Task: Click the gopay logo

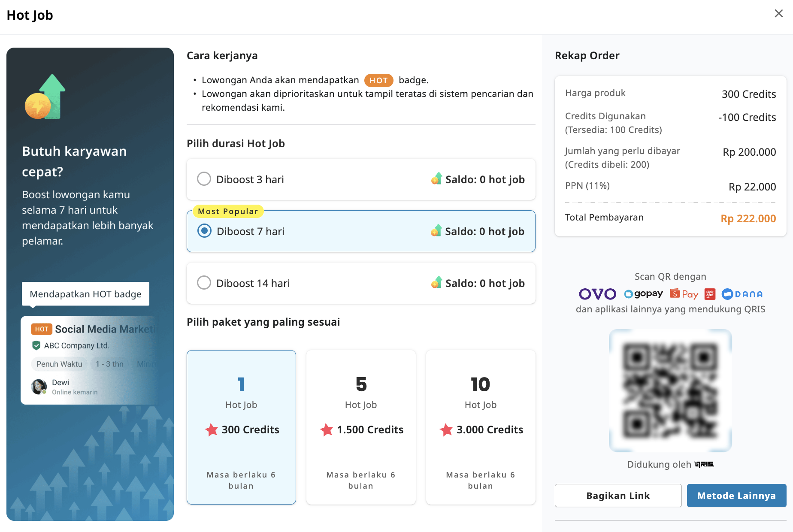Action: 643,294
